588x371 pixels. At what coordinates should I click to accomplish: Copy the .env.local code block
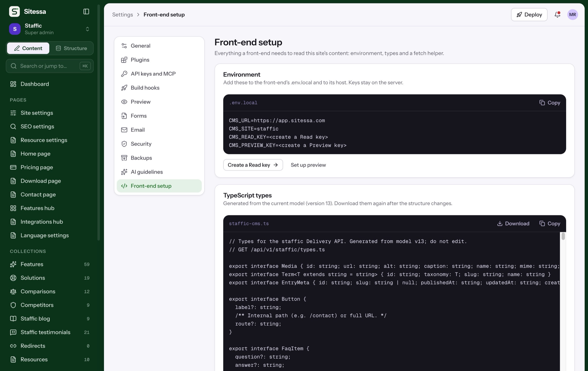coord(550,103)
